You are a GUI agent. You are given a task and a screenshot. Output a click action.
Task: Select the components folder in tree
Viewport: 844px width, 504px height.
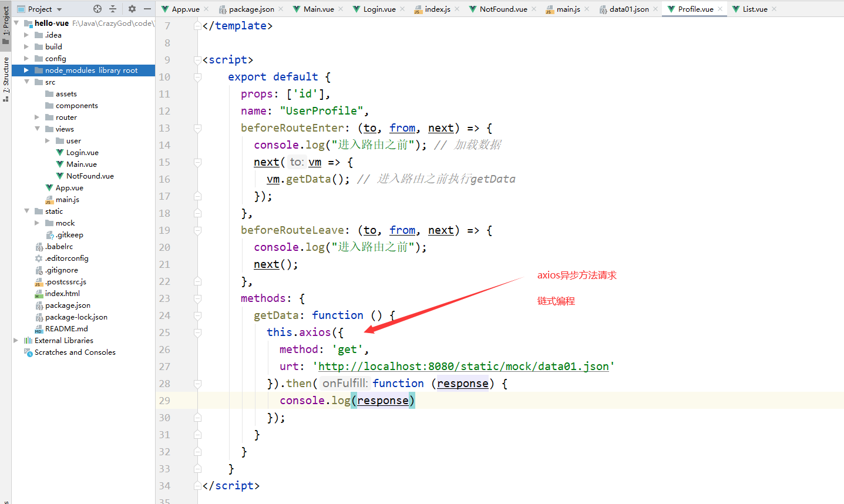pyautogui.click(x=72, y=106)
